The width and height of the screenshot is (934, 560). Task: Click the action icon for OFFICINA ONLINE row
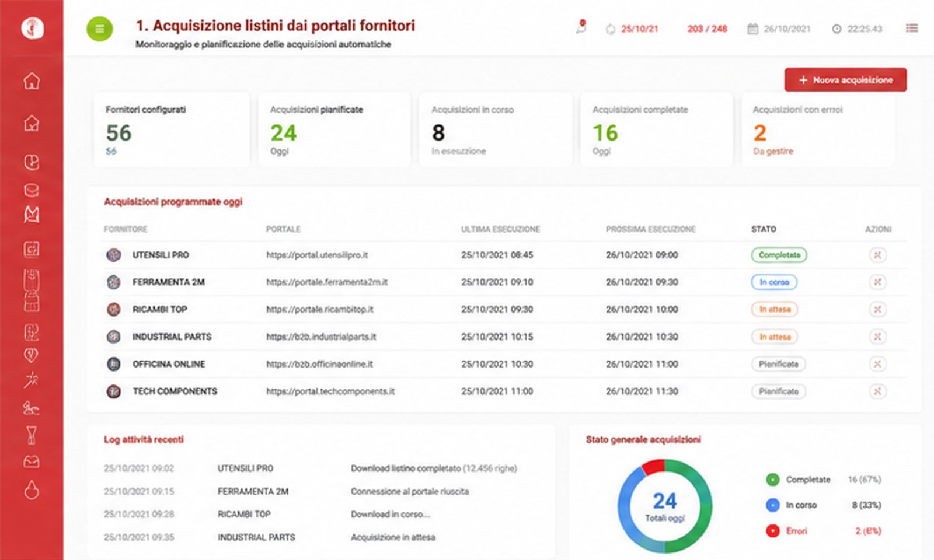click(x=877, y=364)
